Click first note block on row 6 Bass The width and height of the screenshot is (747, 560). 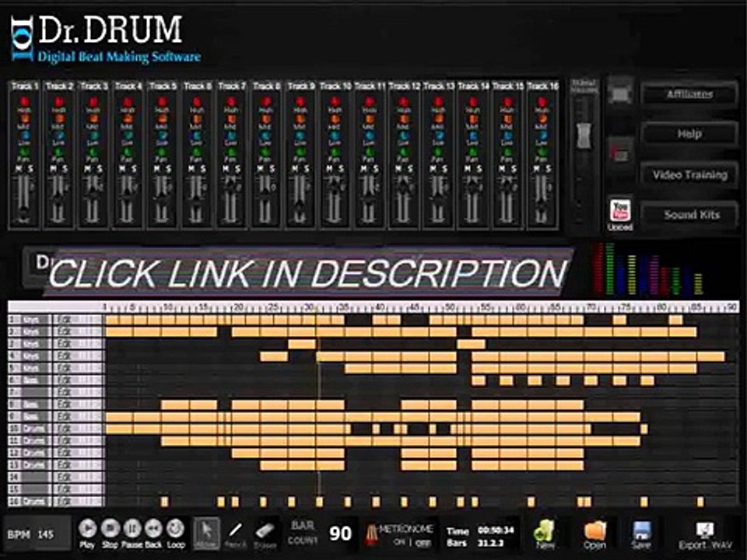click(479, 380)
